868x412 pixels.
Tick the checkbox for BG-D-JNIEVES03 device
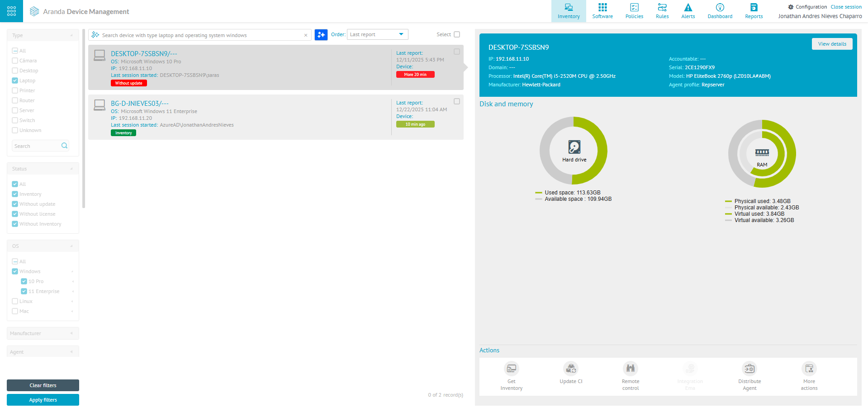click(x=457, y=102)
